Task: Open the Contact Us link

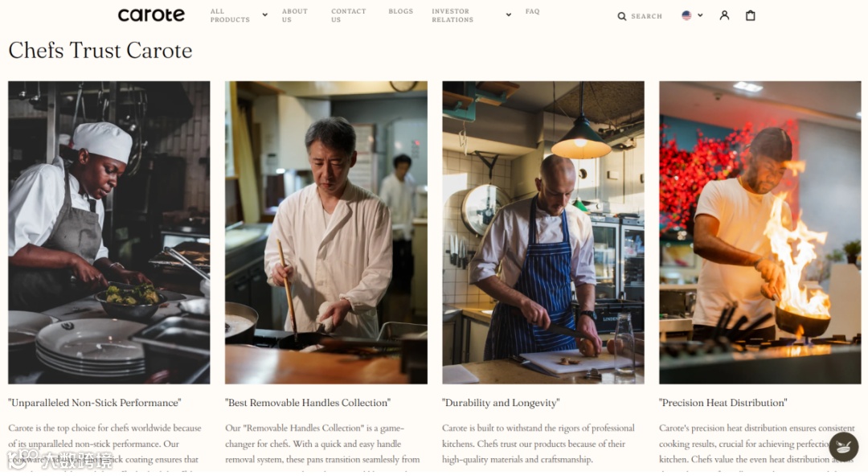Action: point(348,15)
